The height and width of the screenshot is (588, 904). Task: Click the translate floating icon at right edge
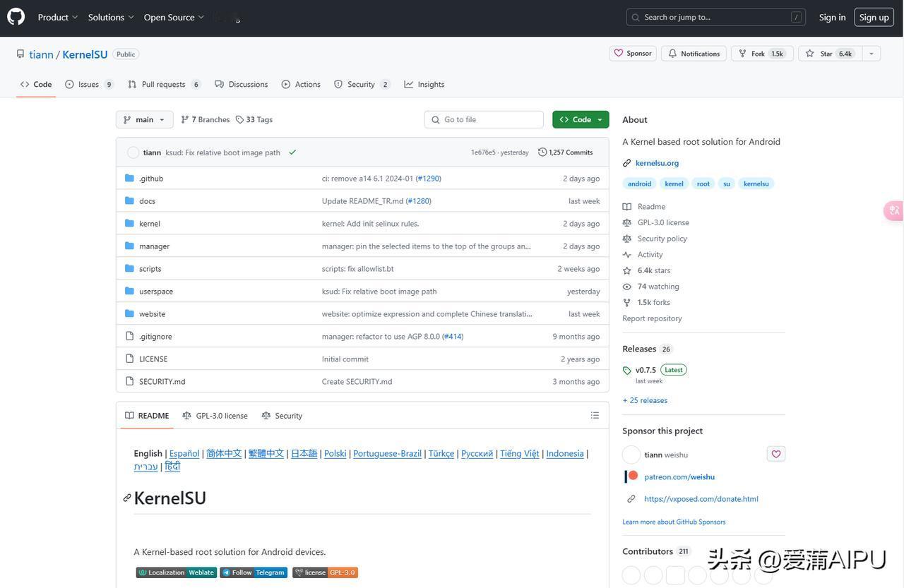click(x=894, y=210)
